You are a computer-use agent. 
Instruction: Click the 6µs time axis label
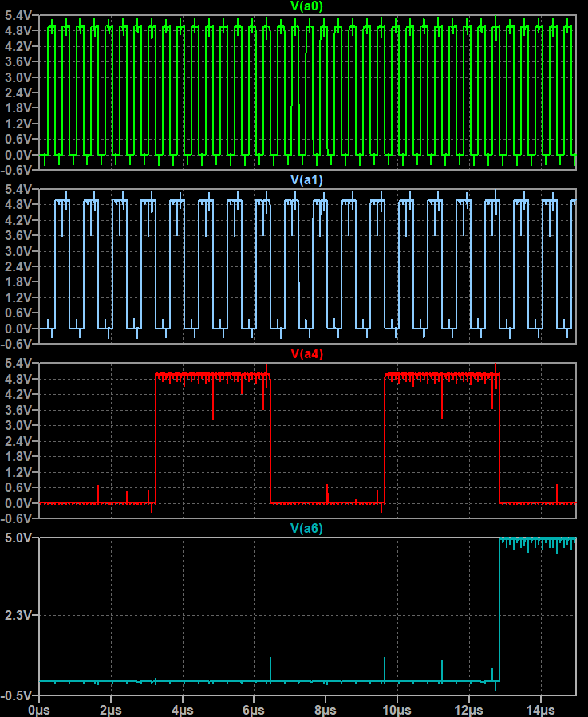coord(254,710)
